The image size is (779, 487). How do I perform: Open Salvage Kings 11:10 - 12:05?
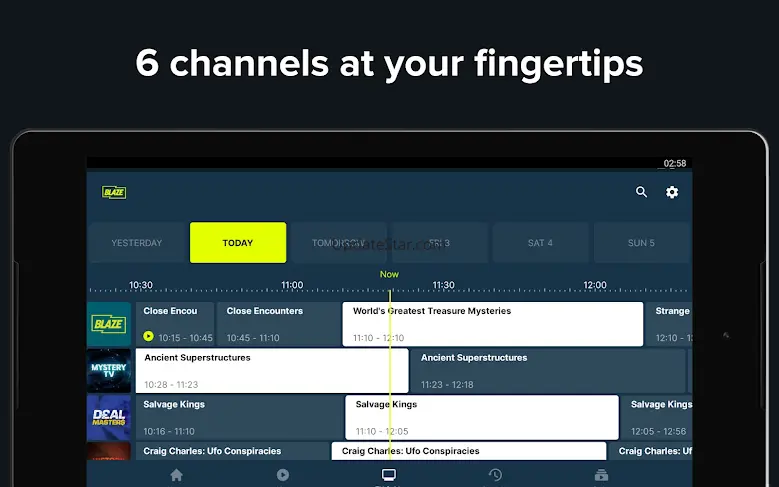coord(482,417)
